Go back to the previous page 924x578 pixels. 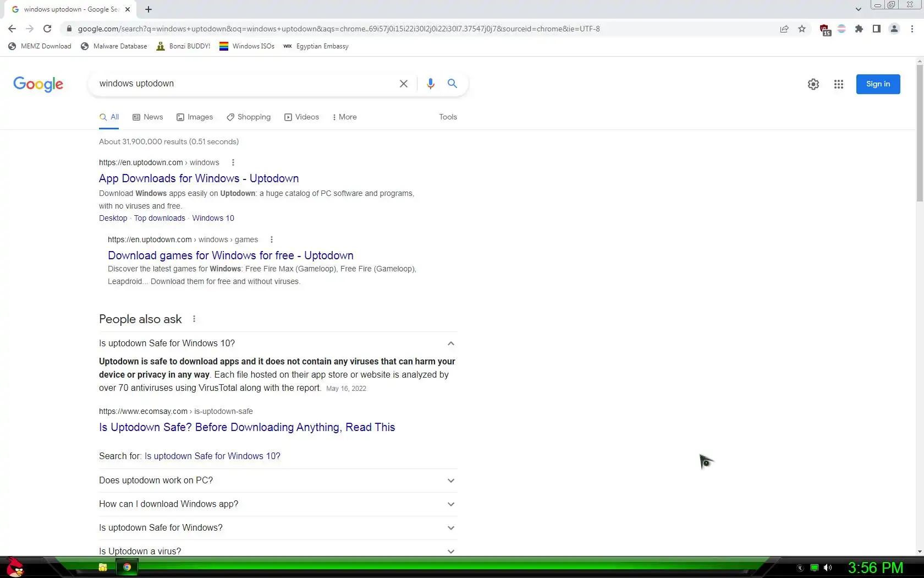tap(12, 29)
